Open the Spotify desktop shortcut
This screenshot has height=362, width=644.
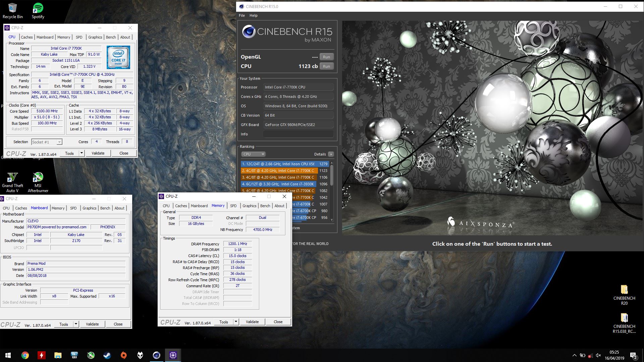pyautogui.click(x=38, y=11)
